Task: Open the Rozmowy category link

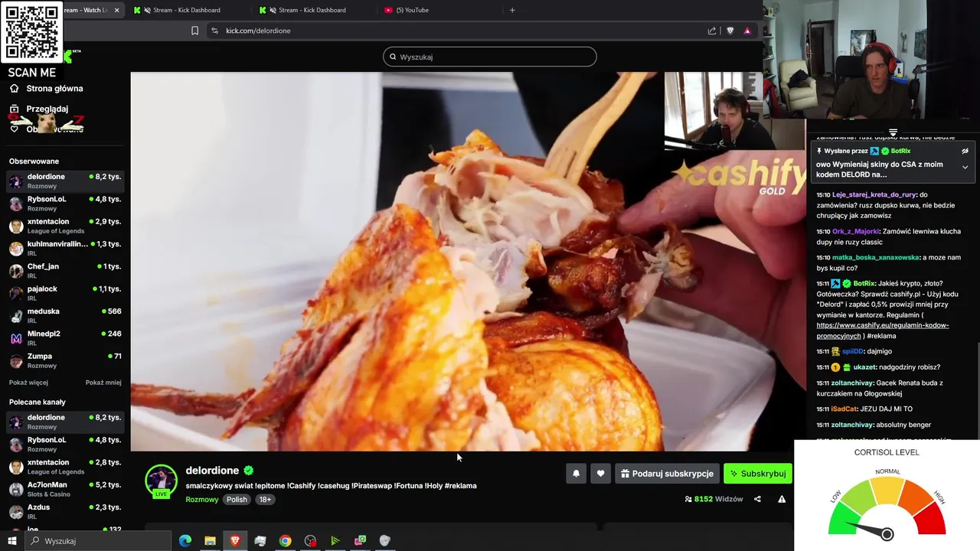Action: click(202, 500)
